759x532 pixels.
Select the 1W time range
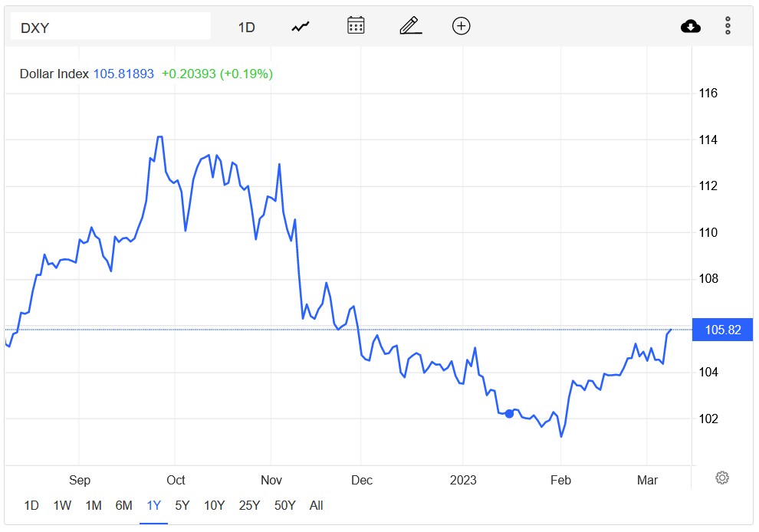tap(62, 506)
